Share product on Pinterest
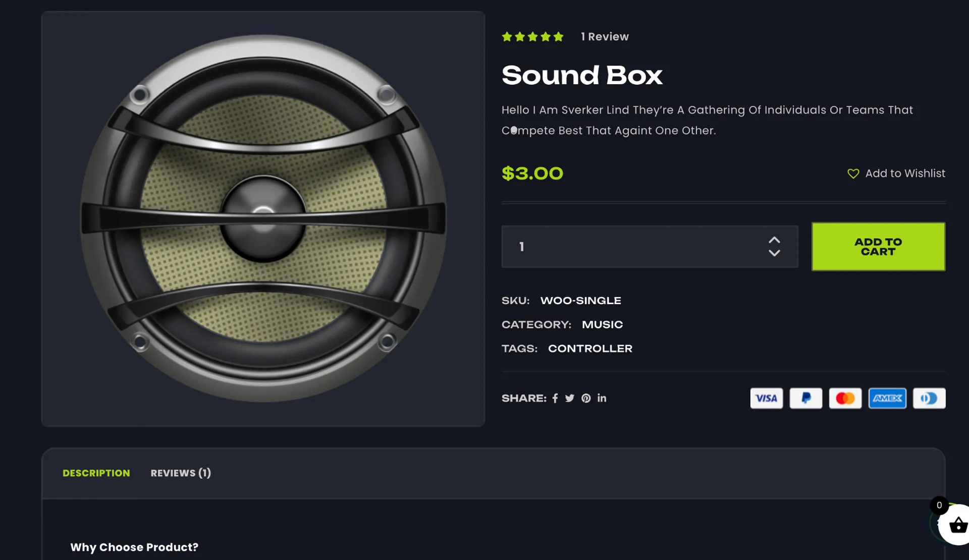969x560 pixels. pos(586,399)
